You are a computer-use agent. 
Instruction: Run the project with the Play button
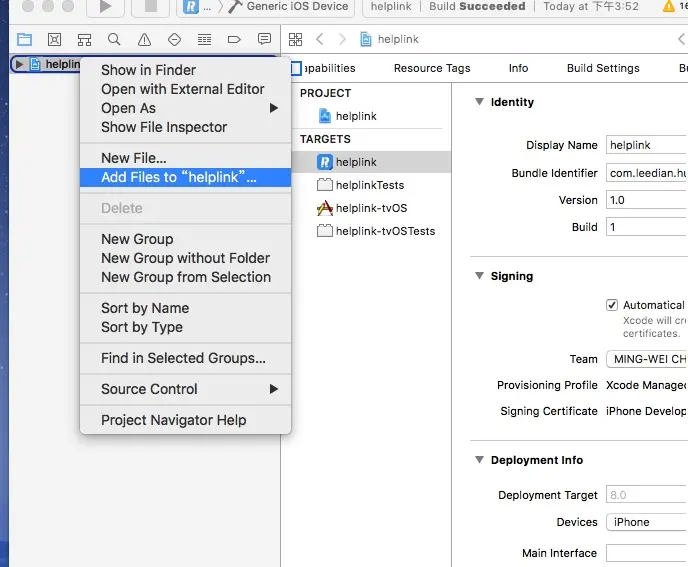click(x=105, y=7)
